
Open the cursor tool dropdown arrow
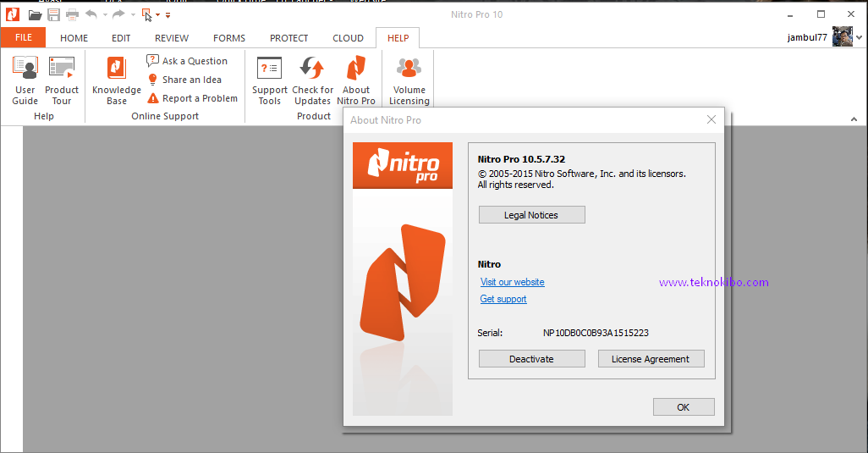(x=157, y=15)
